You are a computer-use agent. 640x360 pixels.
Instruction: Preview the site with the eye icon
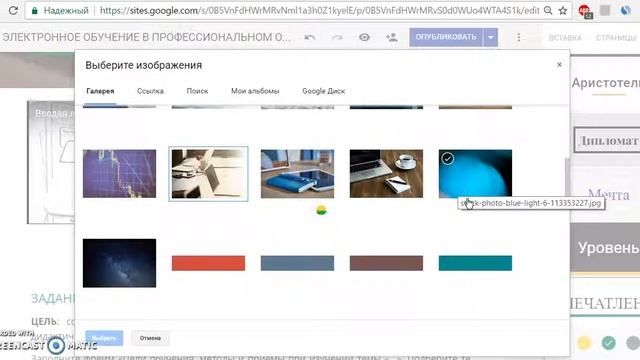pyautogui.click(x=364, y=38)
